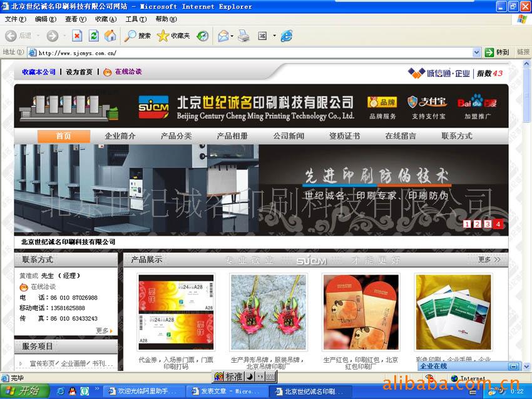Click the Edit toolbar icon
Viewport: 532px width, 399px height.
point(262,36)
